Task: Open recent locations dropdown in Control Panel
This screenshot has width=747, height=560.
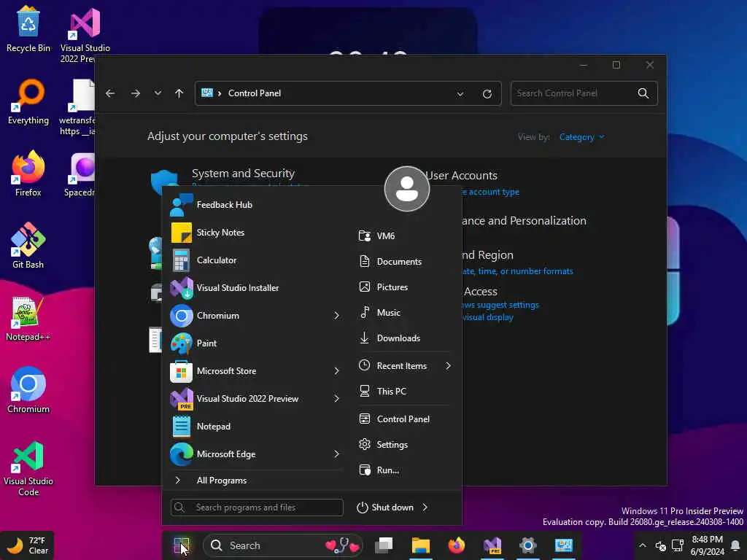Action: point(158,93)
